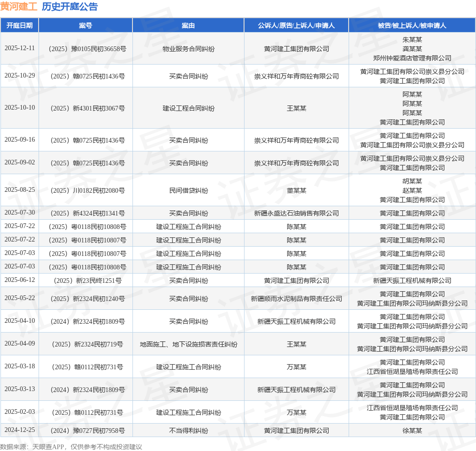Click plaintiff 新疆永盛达石油销售有限公司

[296, 213]
